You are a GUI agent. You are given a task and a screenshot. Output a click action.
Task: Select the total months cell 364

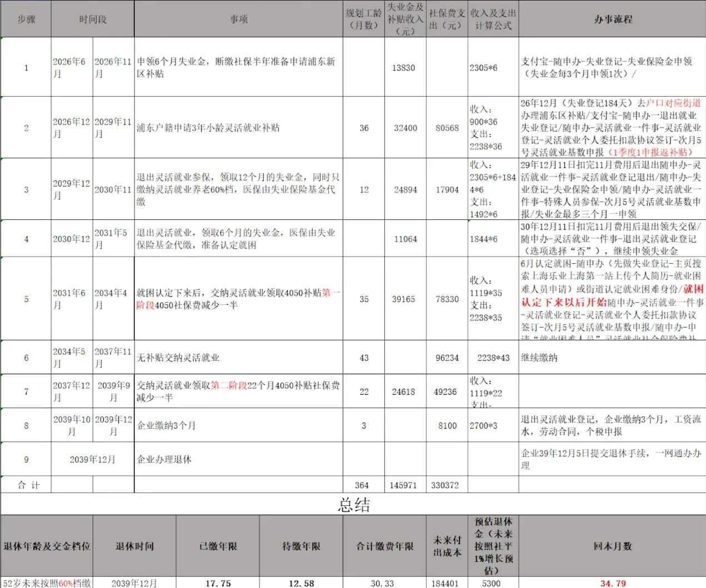click(363, 485)
